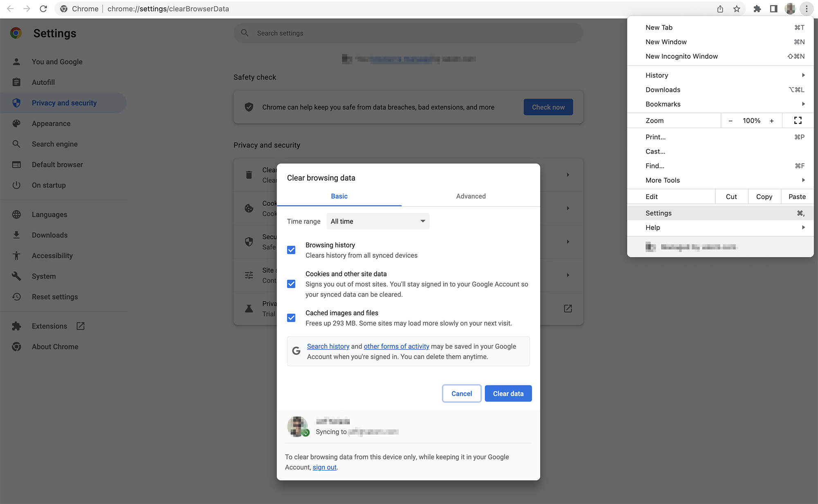Click the address bar URL
The height and width of the screenshot is (504, 818).
coord(168,9)
